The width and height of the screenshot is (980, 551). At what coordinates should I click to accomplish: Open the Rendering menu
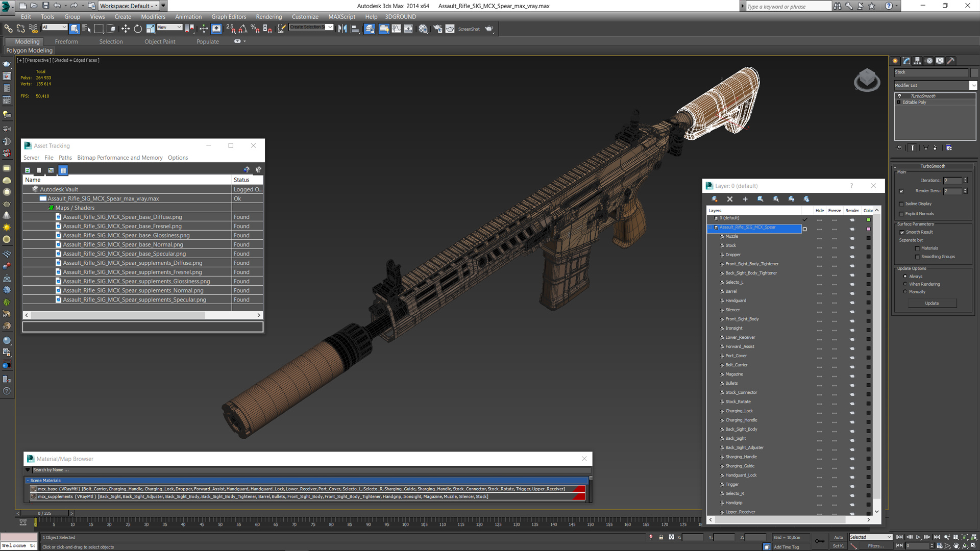tap(268, 17)
